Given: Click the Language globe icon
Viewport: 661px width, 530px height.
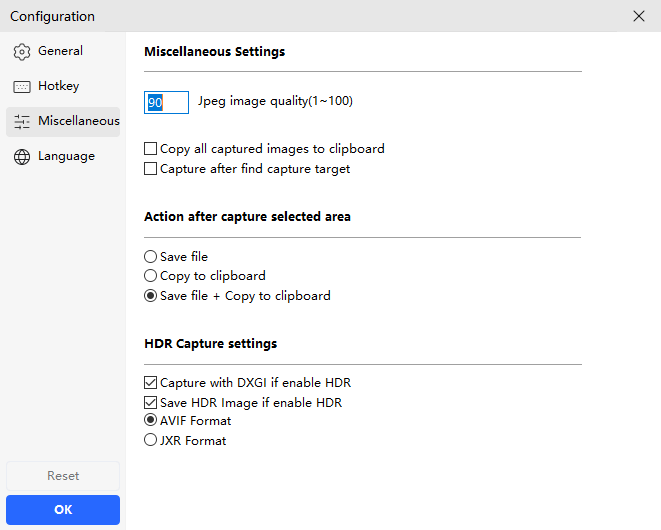Looking at the screenshot, I should click(x=22, y=157).
